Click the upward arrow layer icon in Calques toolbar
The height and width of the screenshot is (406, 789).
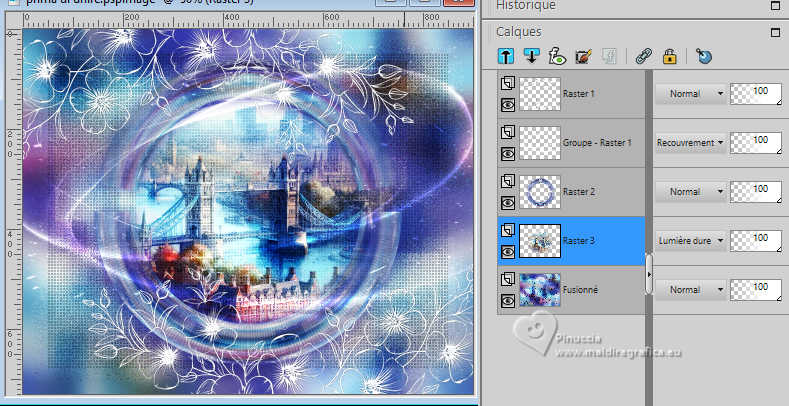[x=506, y=56]
